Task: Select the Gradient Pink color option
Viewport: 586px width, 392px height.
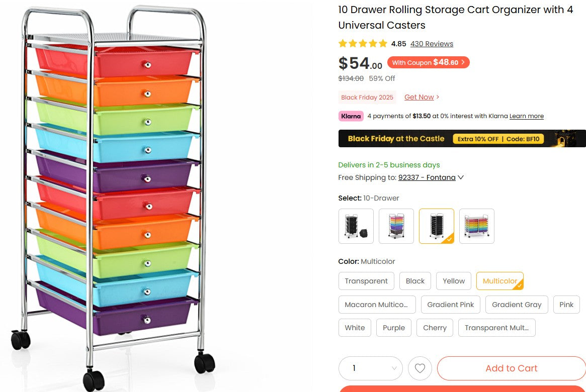Action: point(450,305)
